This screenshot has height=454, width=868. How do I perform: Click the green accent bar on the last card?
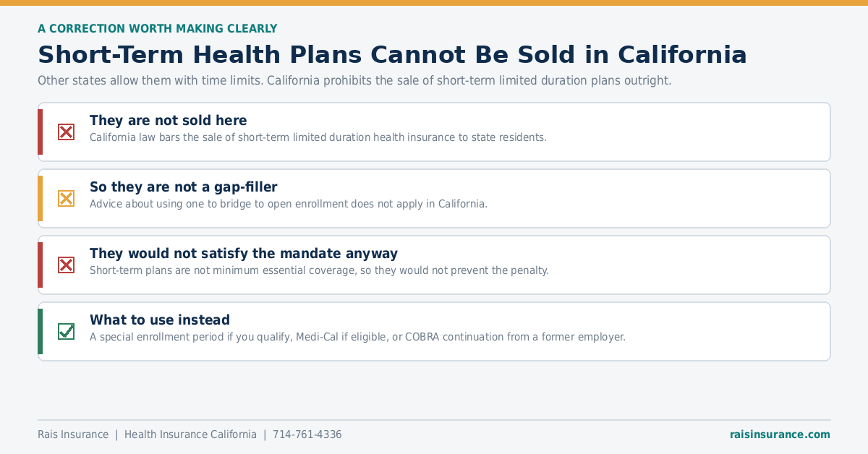(41, 331)
